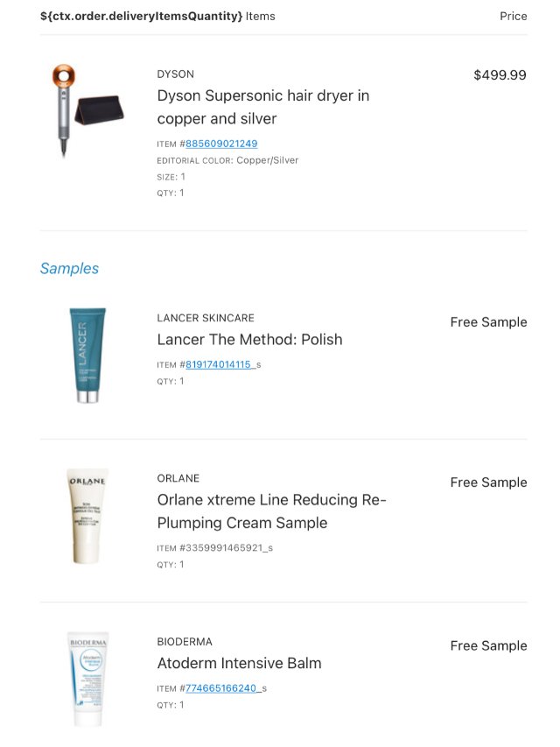Image resolution: width=560 pixels, height=747 pixels.
Task: Click the ORLANE brand label
Action: tap(178, 479)
